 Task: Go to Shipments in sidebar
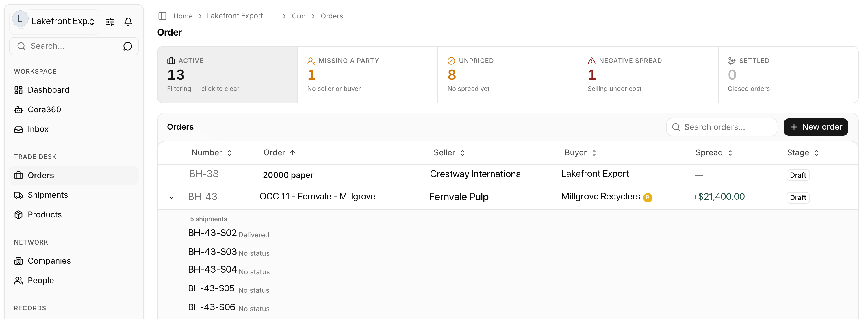click(74, 195)
